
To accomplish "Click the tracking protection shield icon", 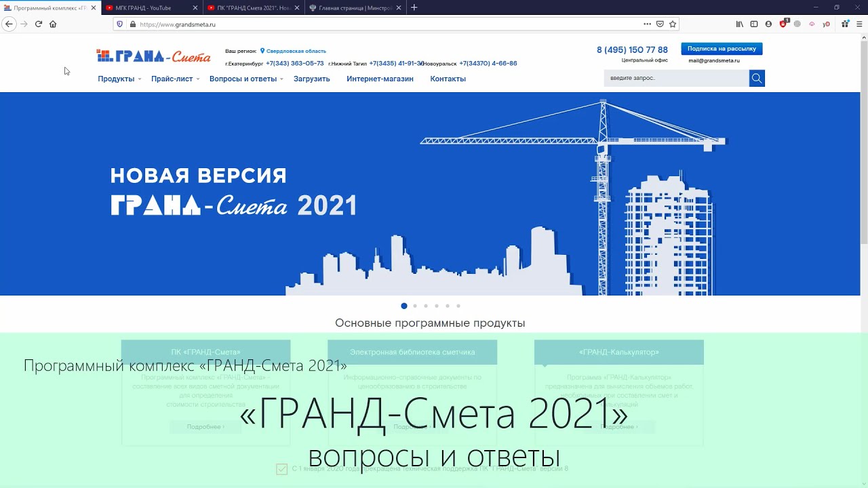I will pyautogui.click(x=120, y=24).
